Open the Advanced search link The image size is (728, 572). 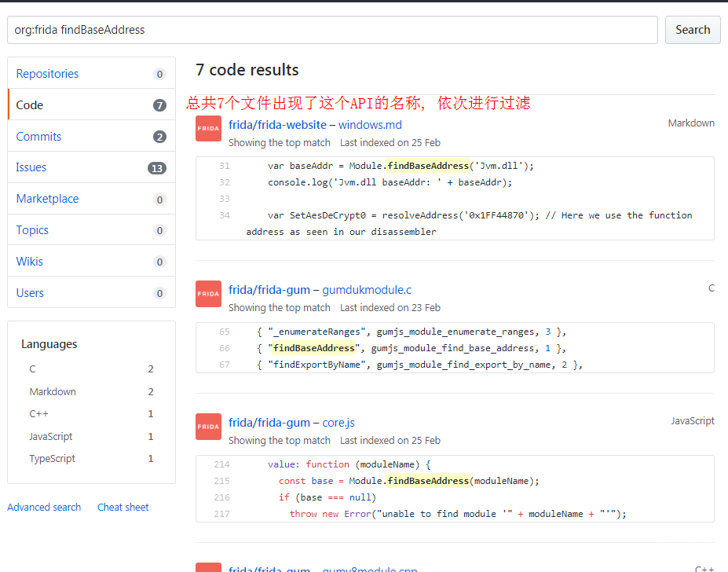click(x=44, y=507)
